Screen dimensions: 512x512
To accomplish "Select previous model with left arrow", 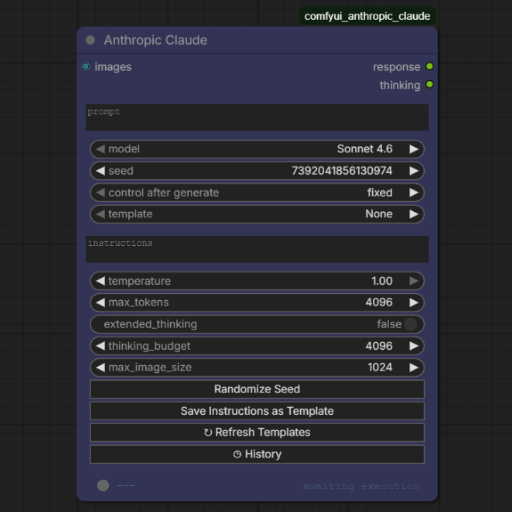I will 100,149.
